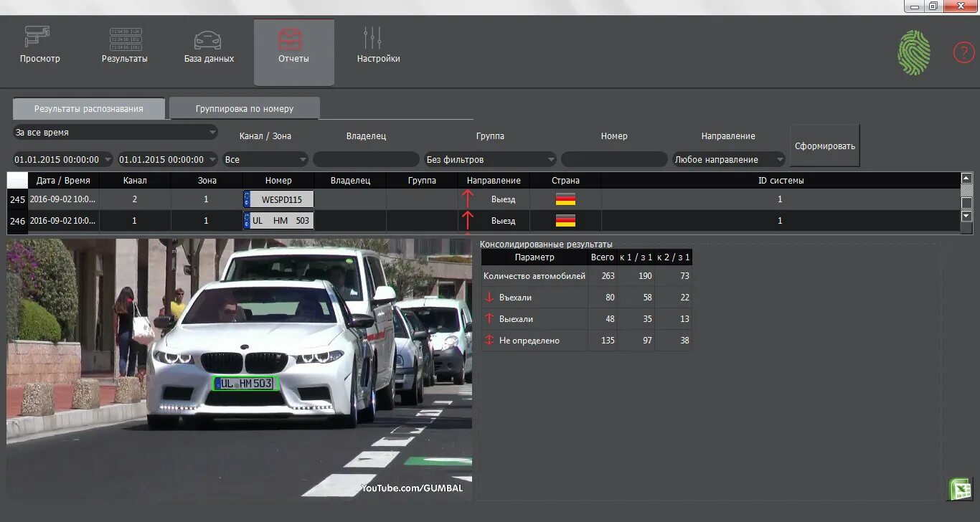
Task: Click the Номер filter input field
Action: (614, 159)
